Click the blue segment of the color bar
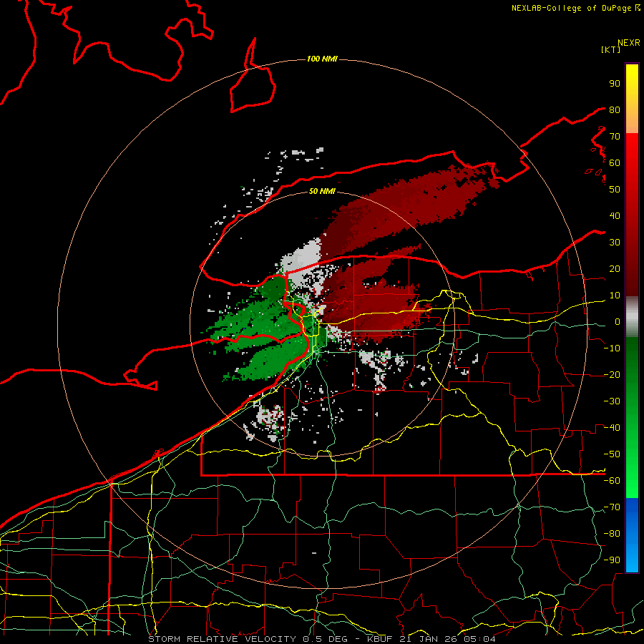The width and height of the screenshot is (644, 644). tap(632, 535)
